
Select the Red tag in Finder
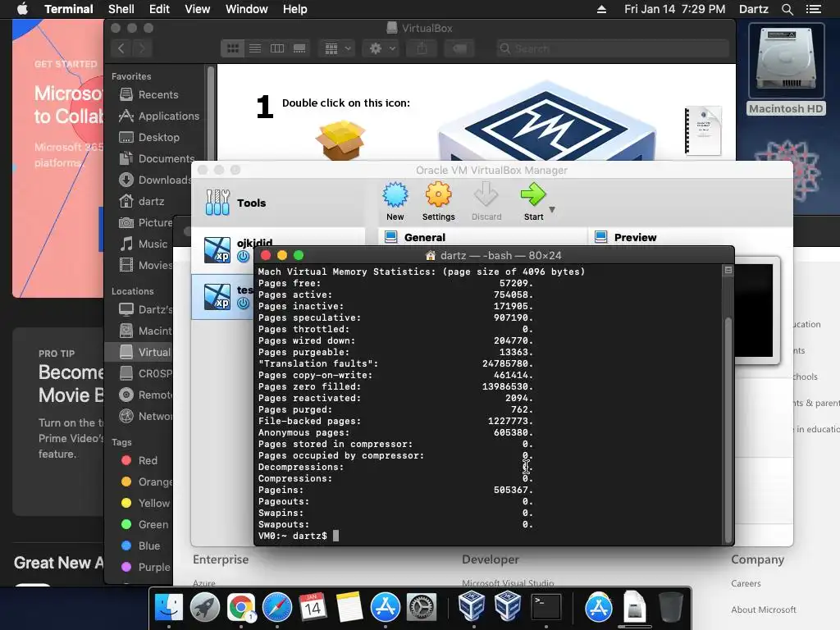(x=139, y=460)
